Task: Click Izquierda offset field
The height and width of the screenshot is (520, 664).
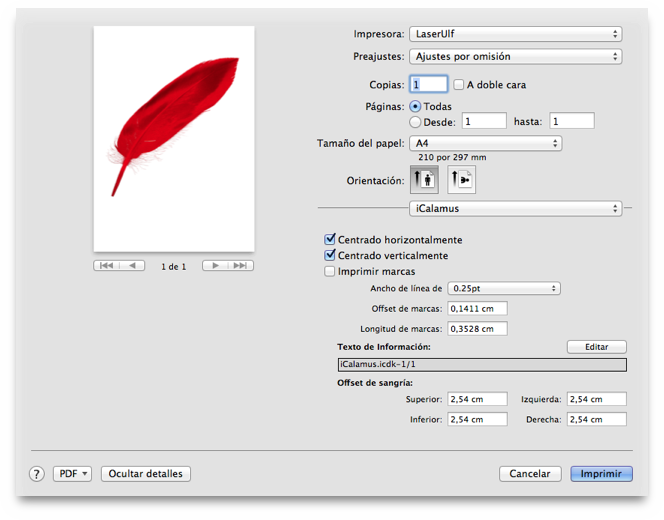Action: point(597,399)
